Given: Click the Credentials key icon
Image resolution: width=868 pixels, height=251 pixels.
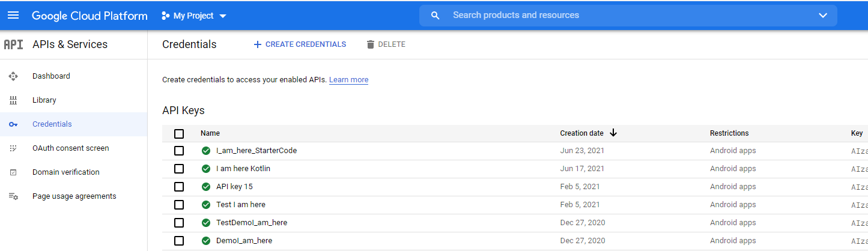Looking at the screenshot, I should pyautogui.click(x=13, y=124).
